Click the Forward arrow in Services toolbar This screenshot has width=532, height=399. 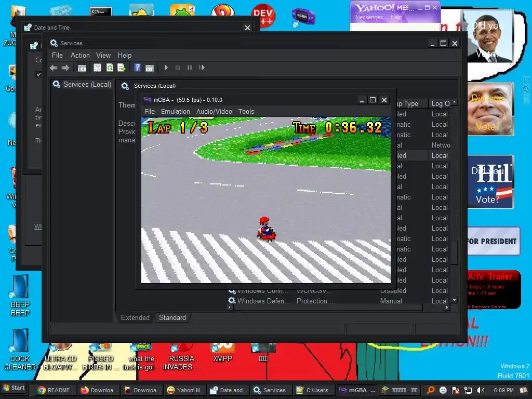click(x=65, y=68)
